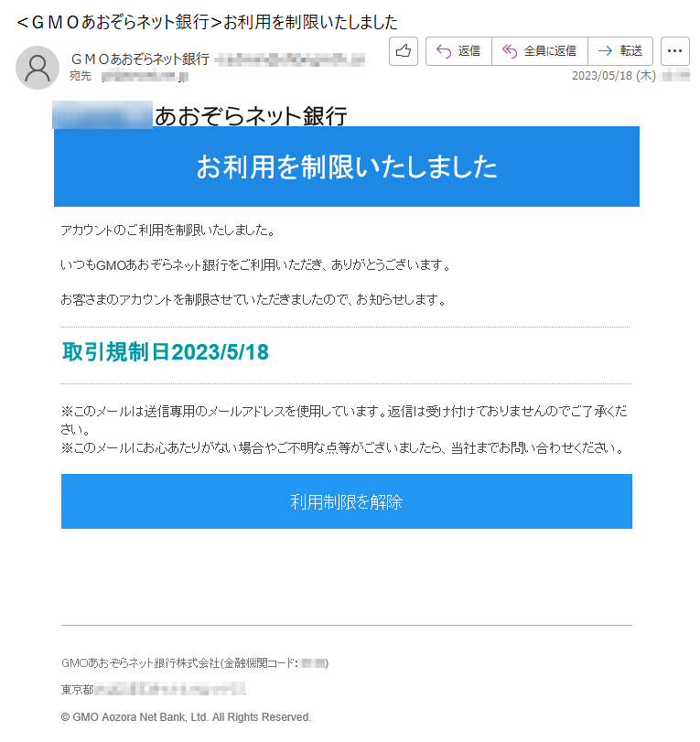Click the 転送 forward button

click(x=620, y=51)
